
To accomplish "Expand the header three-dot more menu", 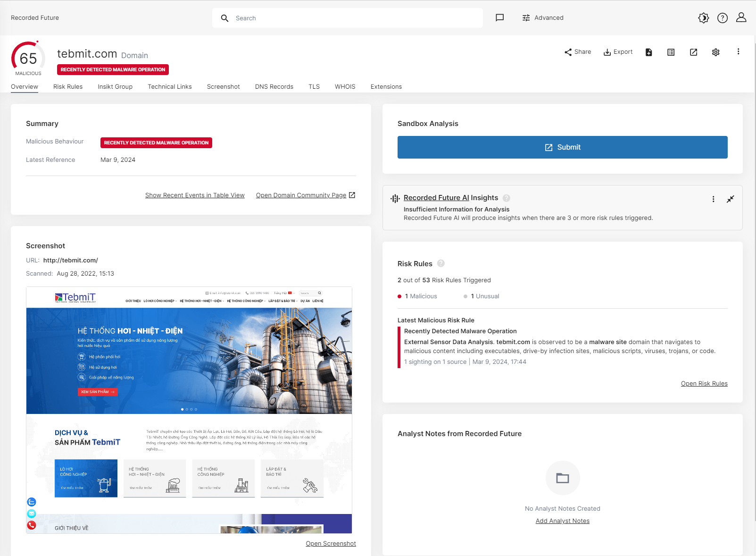I will (x=738, y=52).
